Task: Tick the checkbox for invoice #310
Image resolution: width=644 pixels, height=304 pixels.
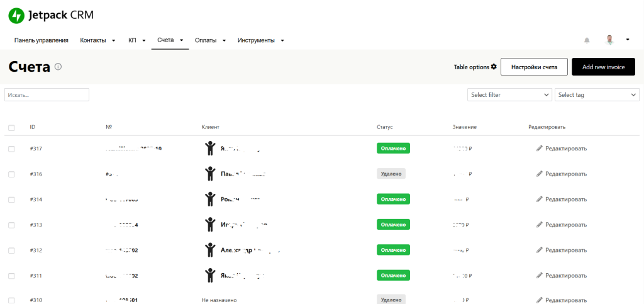Action: [x=11, y=300]
